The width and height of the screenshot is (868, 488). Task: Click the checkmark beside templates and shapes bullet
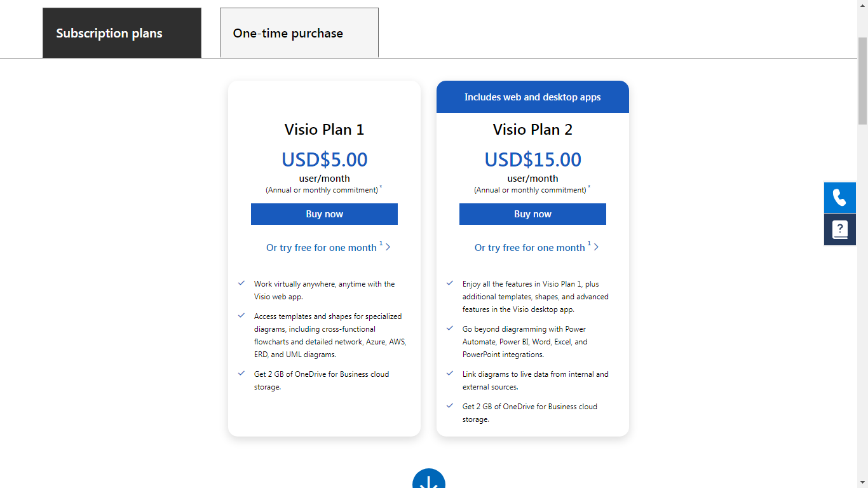[241, 316]
